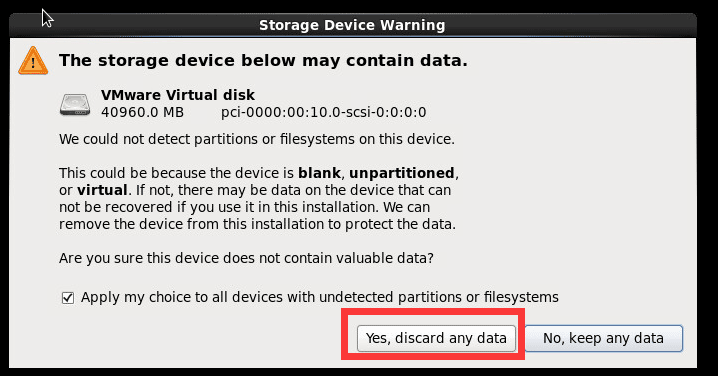Select the 'VMware Virtual disk' device name
The image size is (718, 376).
tap(178, 95)
